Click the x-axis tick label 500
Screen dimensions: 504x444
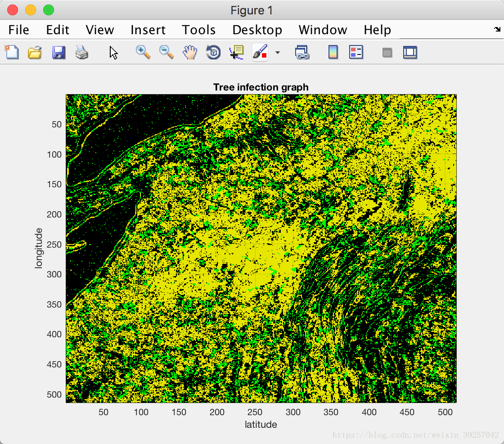[445, 412]
